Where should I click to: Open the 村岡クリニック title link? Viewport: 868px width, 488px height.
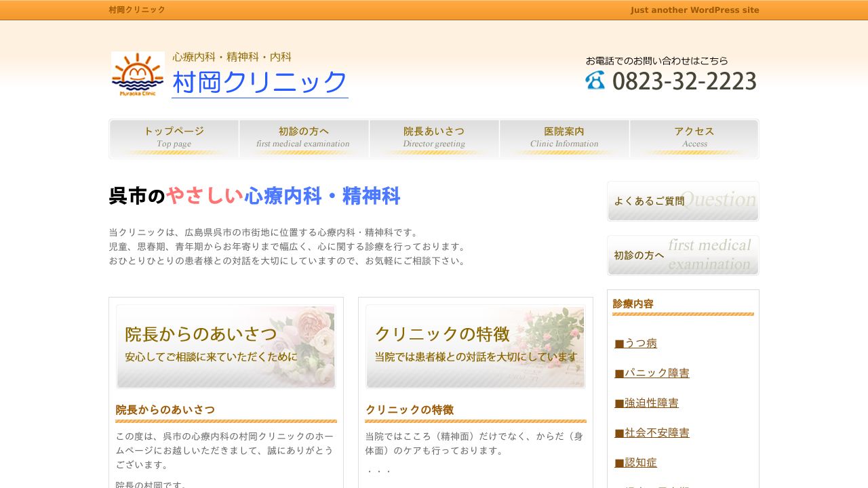260,83
